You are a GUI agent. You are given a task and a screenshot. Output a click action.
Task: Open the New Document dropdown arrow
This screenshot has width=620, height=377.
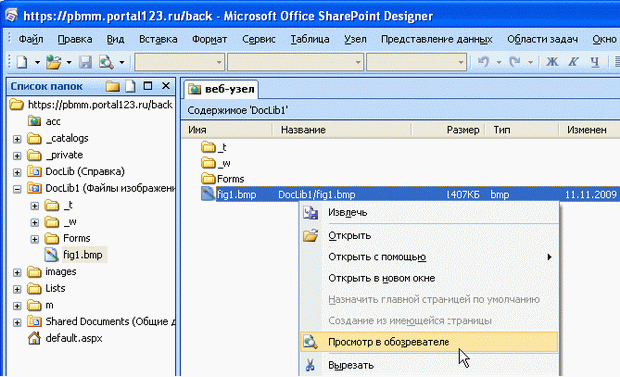(37, 63)
